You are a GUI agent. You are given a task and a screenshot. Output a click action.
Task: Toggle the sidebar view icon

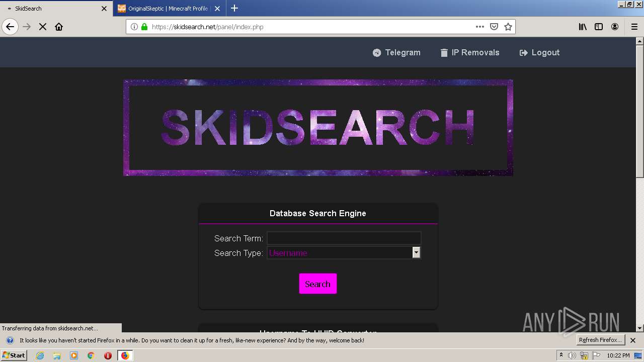599,27
